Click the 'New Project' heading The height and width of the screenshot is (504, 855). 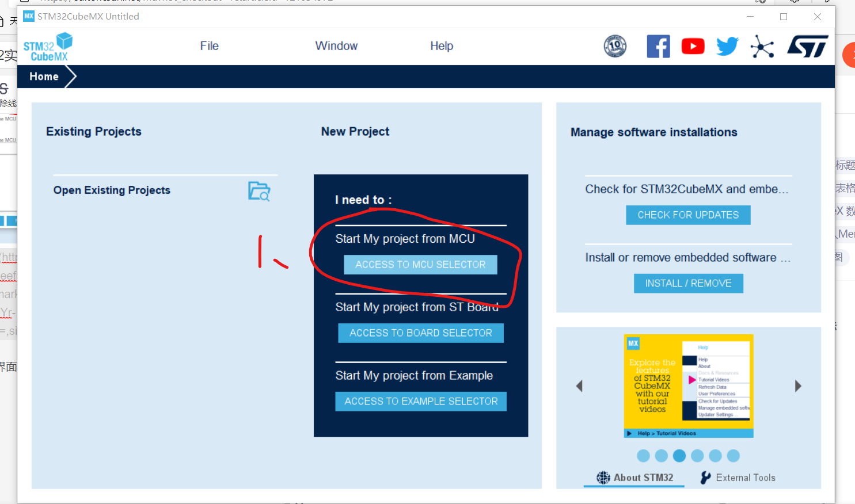click(355, 132)
